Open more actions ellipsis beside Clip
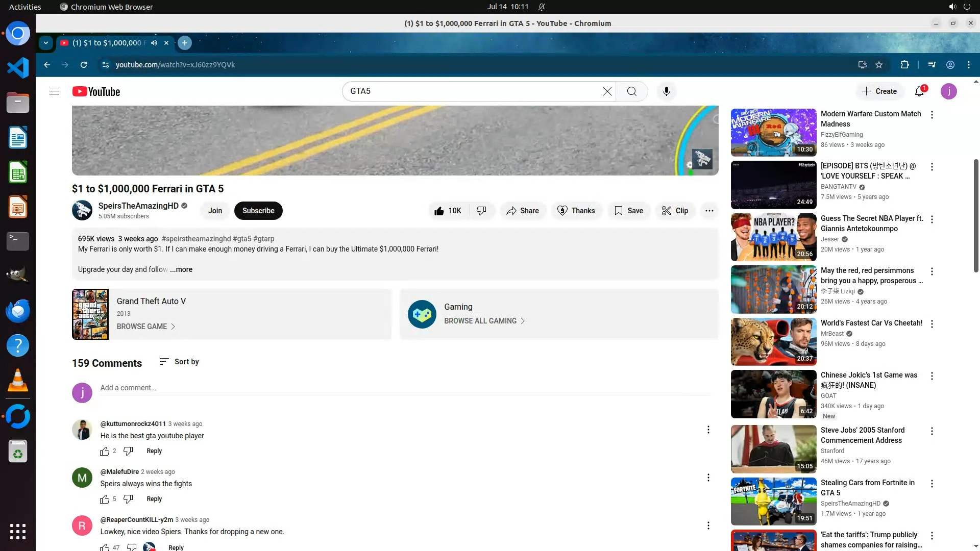 709,211
